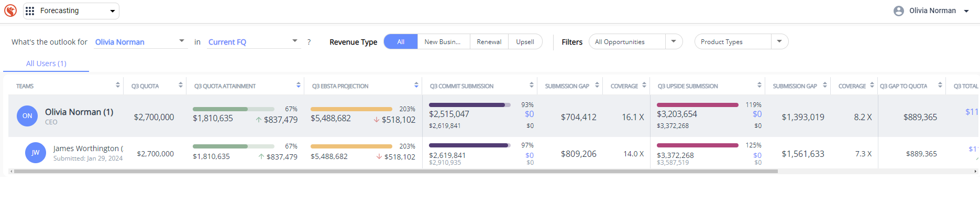Select the All revenue type toggle
The height and width of the screenshot is (223, 980).
pos(401,42)
